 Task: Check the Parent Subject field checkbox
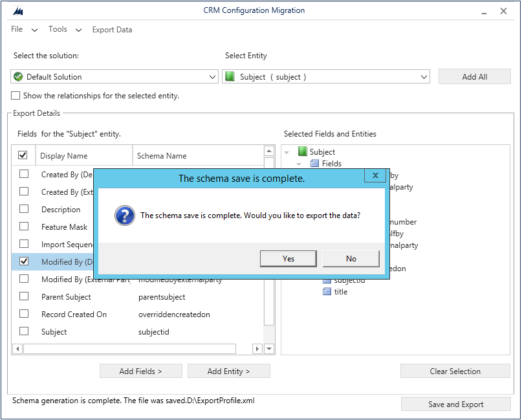tap(24, 296)
